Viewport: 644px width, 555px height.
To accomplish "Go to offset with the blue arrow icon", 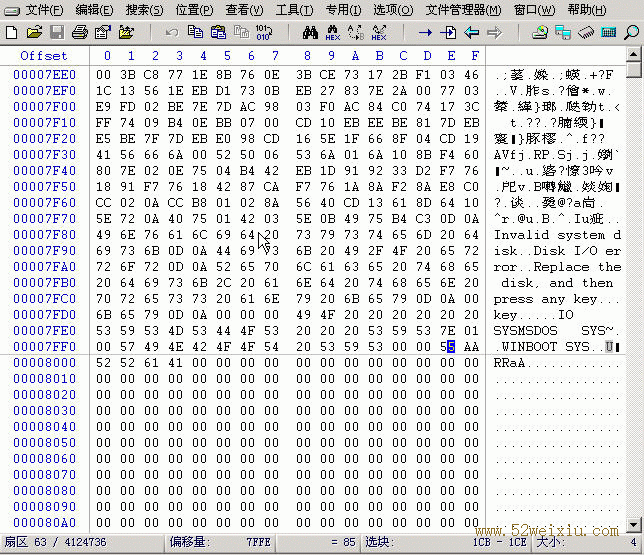I will pos(425,32).
